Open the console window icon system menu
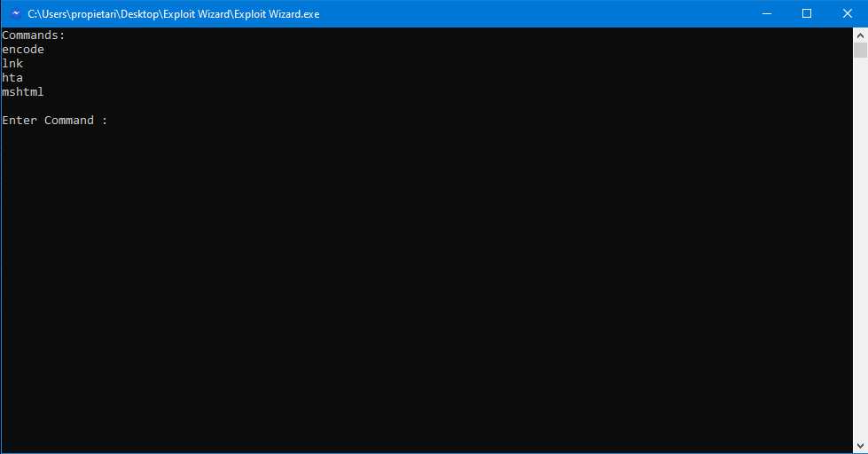The image size is (868, 454). point(16,14)
